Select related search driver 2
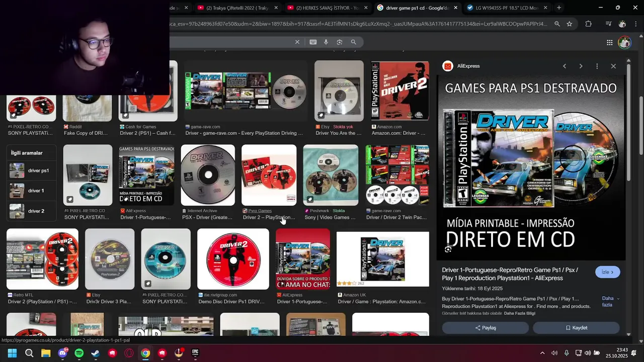The image size is (644, 362). 31,211
